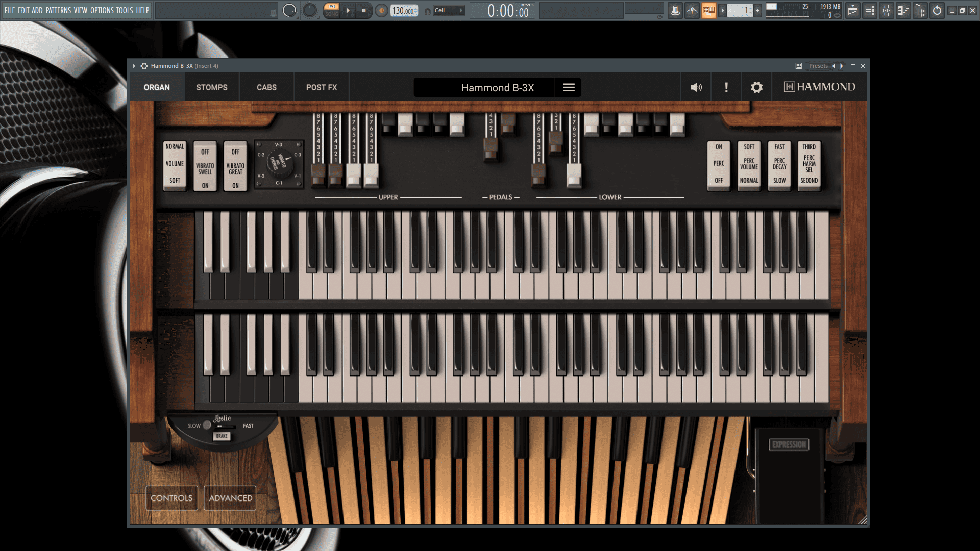
Task: Open plugin wrapper detailed settings gear
Action: pos(144,66)
